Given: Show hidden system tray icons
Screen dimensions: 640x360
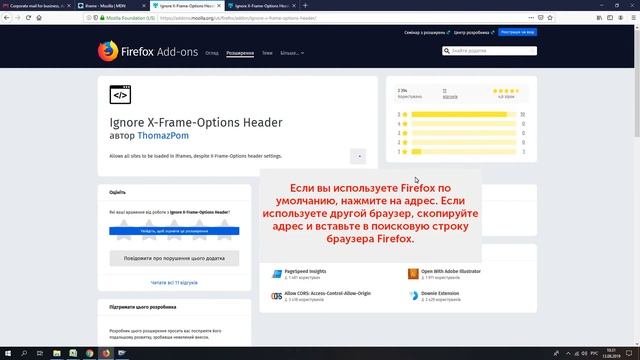Looking at the screenshot, I should [568, 353].
